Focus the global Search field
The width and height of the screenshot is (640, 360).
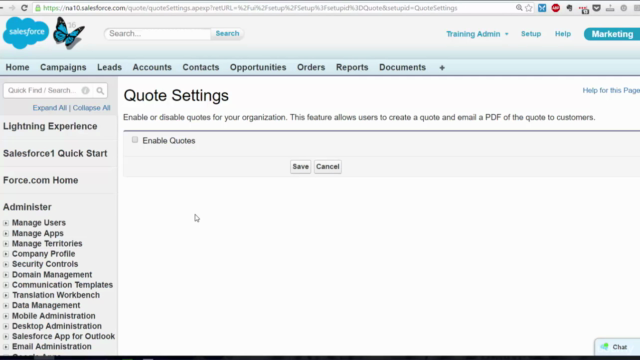pyautogui.click(x=158, y=33)
